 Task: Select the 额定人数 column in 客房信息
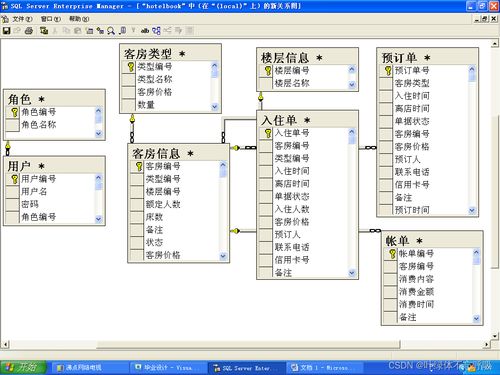pos(175,204)
